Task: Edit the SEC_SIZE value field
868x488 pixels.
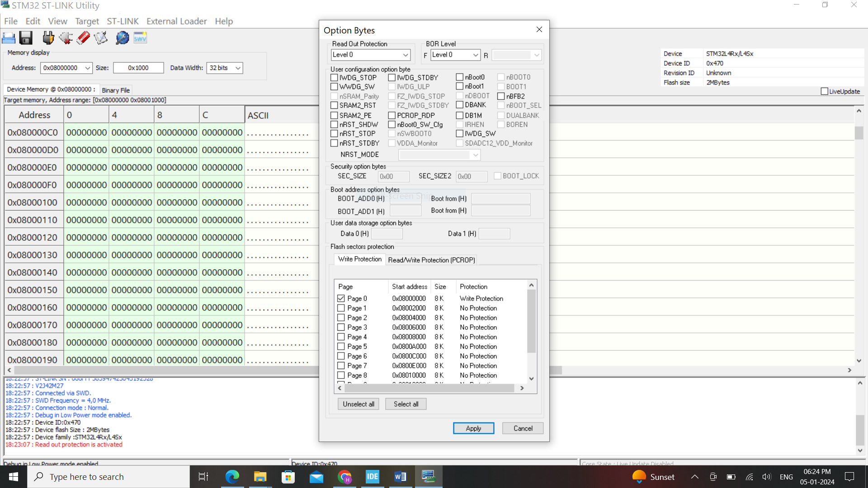Action: click(393, 176)
